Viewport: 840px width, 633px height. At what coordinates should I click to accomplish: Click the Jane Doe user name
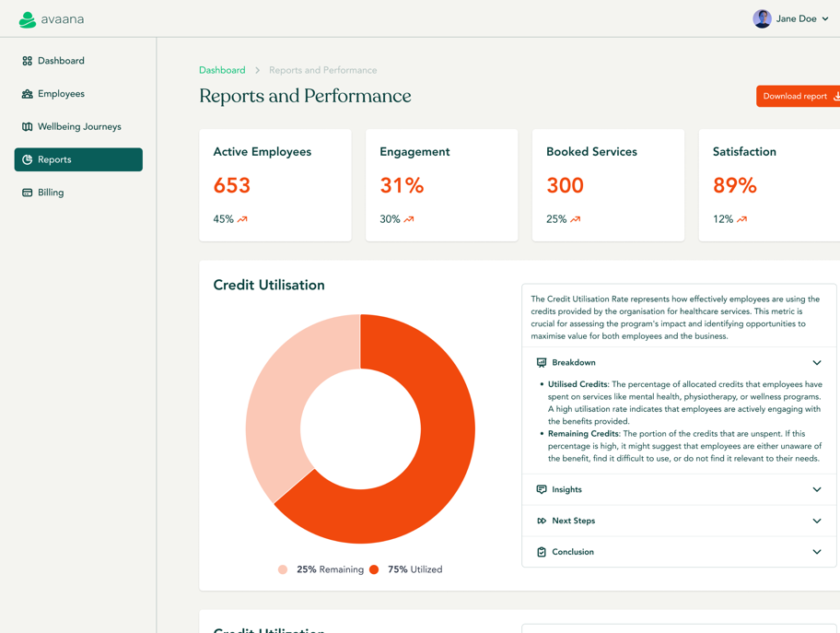tap(796, 18)
